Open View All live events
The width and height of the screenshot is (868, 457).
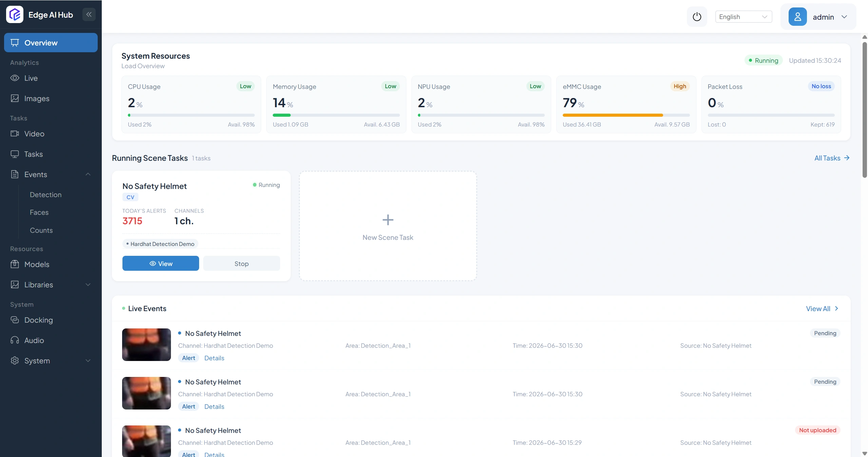pyautogui.click(x=822, y=309)
